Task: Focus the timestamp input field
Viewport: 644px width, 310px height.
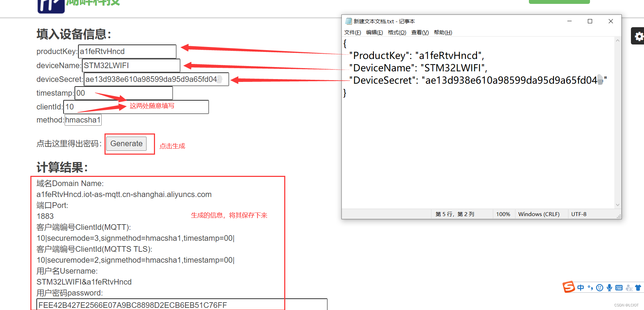Action: click(x=124, y=93)
